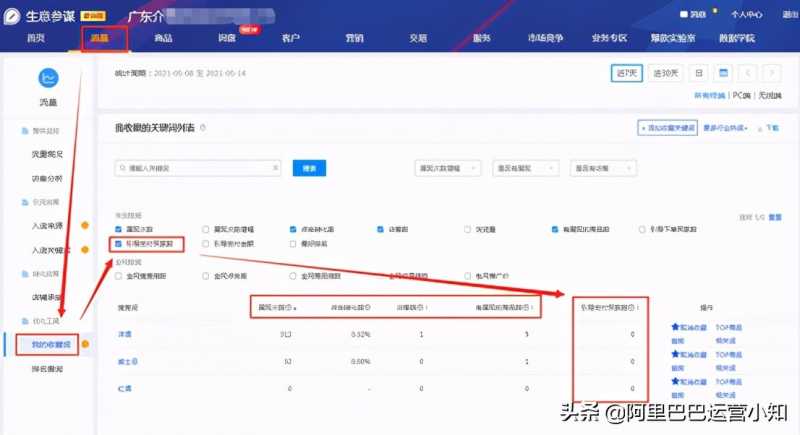
Task: Click the 生意参谋 logo icon
Action: click(x=12, y=16)
